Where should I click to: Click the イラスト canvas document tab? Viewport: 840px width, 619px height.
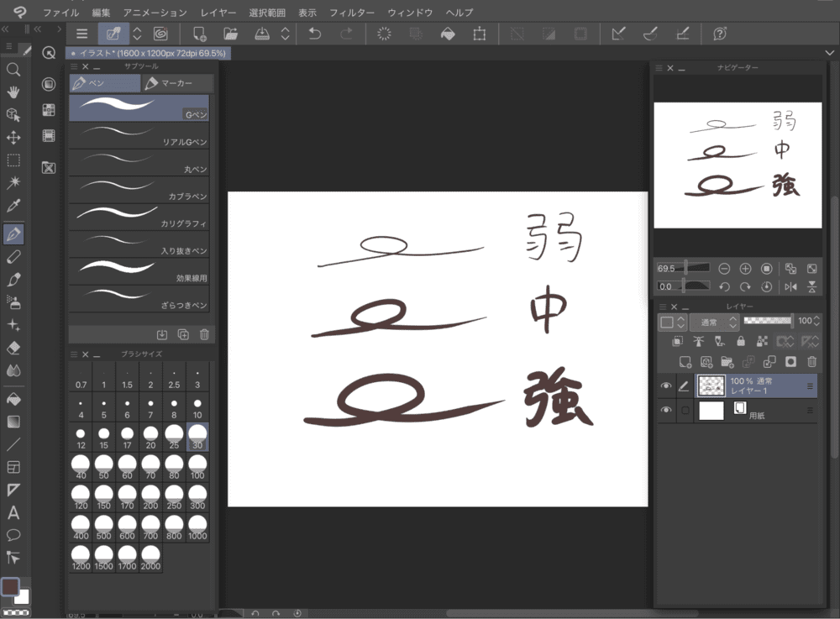pyautogui.click(x=149, y=53)
